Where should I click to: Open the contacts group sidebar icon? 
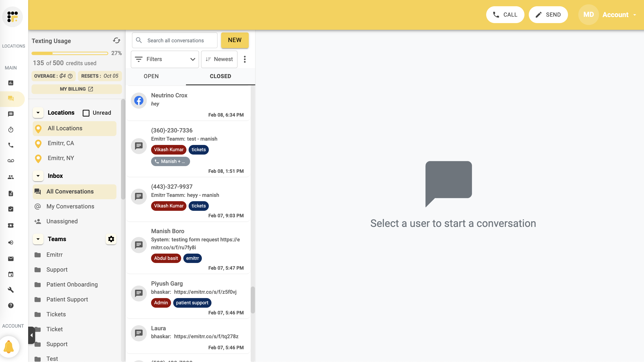(11, 177)
